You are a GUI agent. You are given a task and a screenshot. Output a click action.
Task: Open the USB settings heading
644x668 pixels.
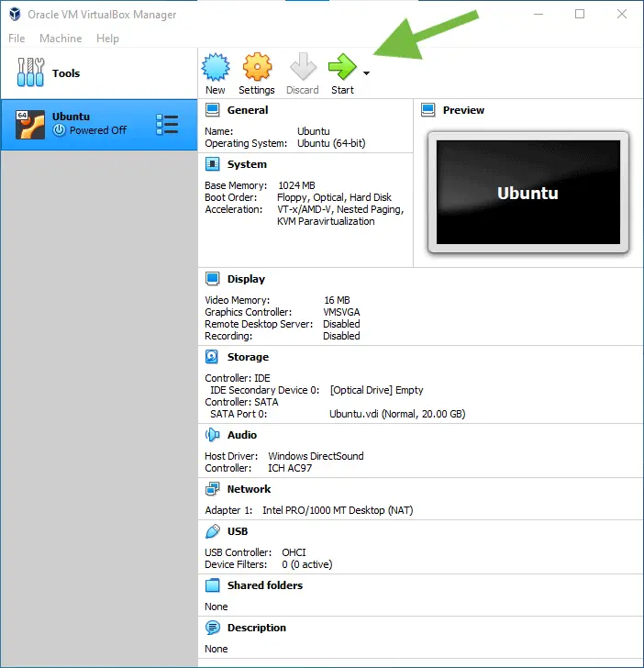pos(238,531)
